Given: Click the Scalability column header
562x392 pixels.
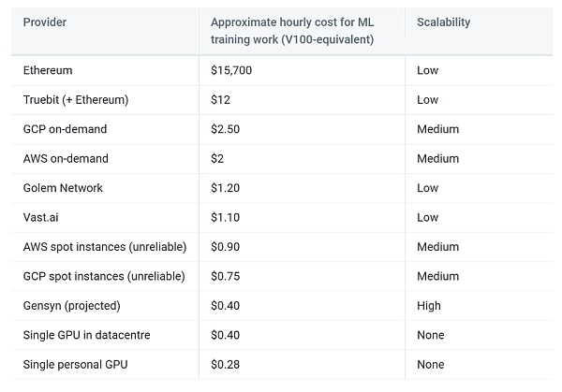Looking at the screenshot, I should pos(443,22).
